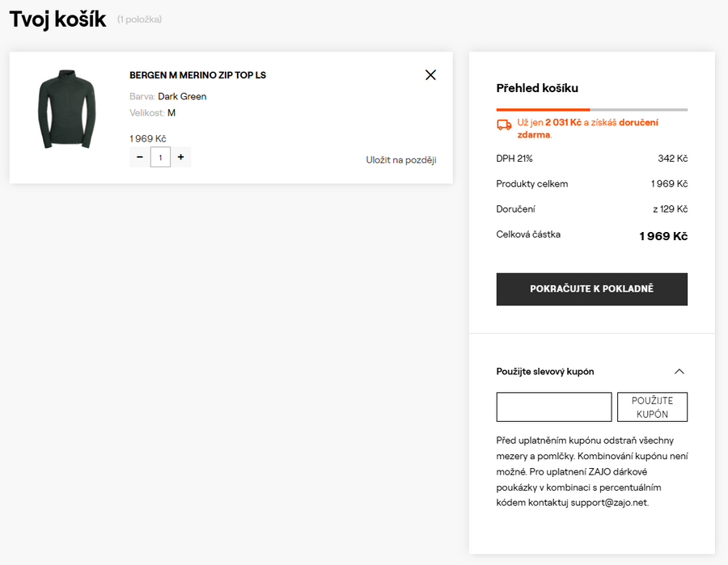This screenshot has height=565, width=728.
Task: Click the 'Tvoj košík' page heading
Action: tap(57, 19)
